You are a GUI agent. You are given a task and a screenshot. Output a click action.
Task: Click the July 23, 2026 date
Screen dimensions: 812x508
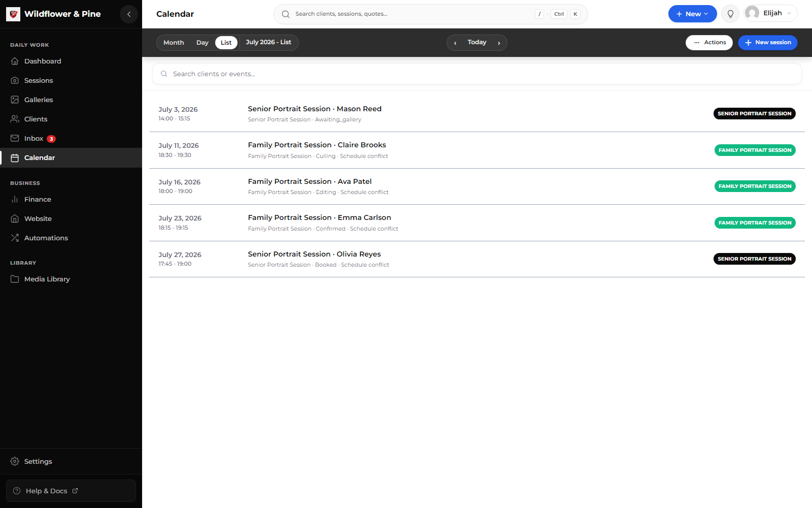click(x=180, y=218)
